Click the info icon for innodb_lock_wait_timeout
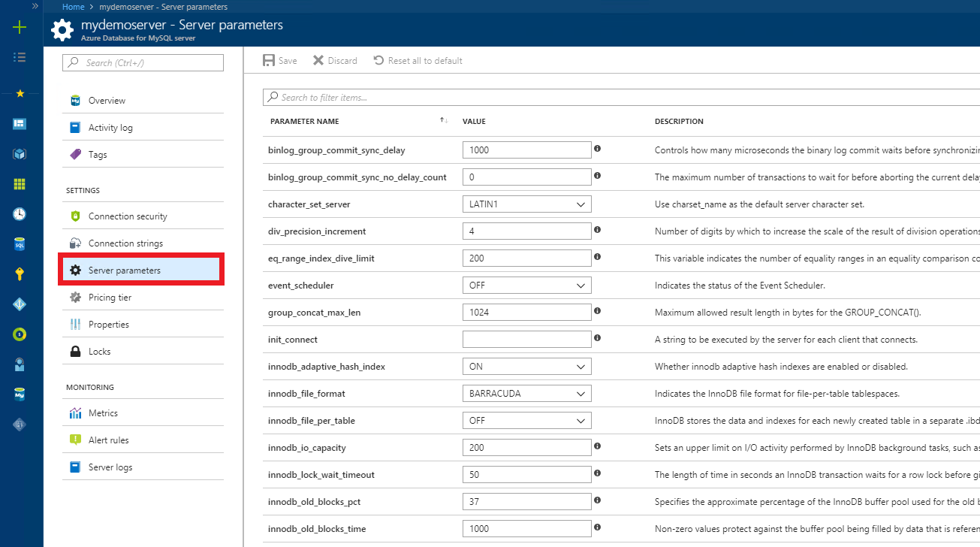980x547 pixels. [597, 473]
